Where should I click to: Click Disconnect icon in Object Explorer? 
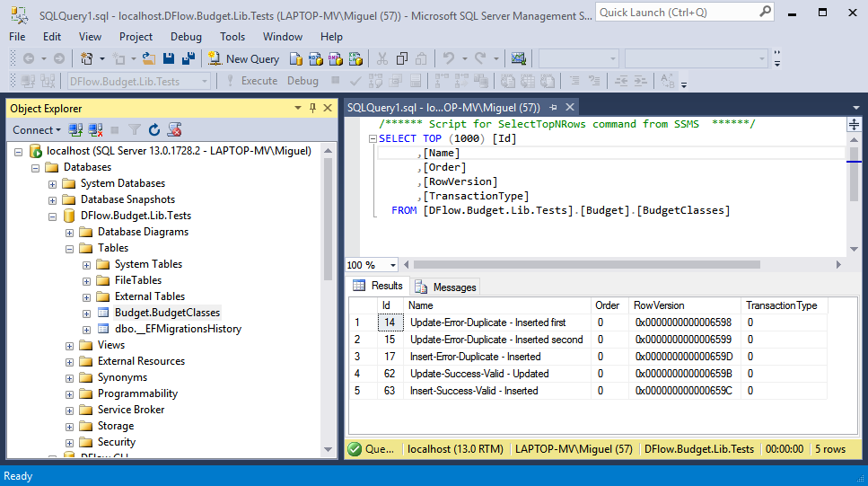pos(95,130)
